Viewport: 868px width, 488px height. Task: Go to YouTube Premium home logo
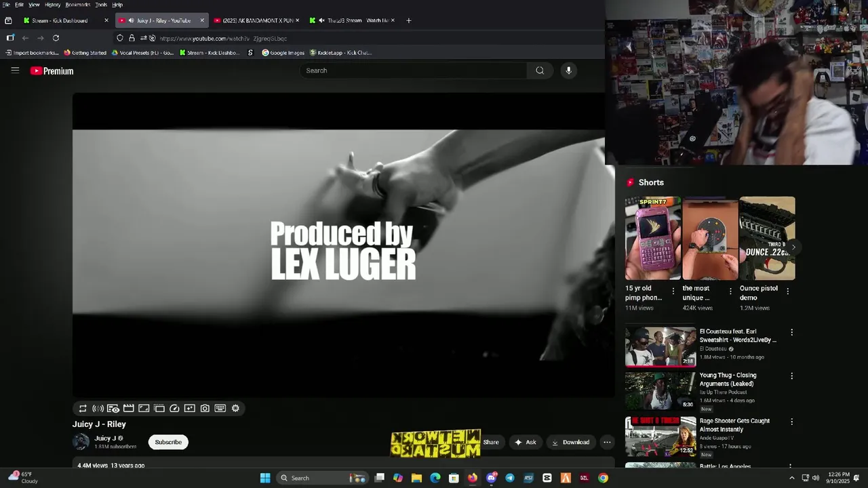52,71
